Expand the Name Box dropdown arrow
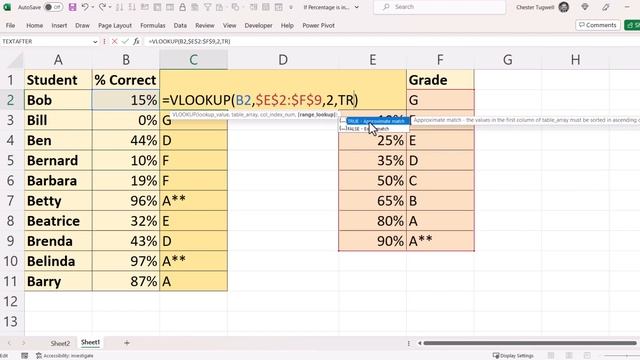This screenshot has width=640, height=360. click(95, 41)
